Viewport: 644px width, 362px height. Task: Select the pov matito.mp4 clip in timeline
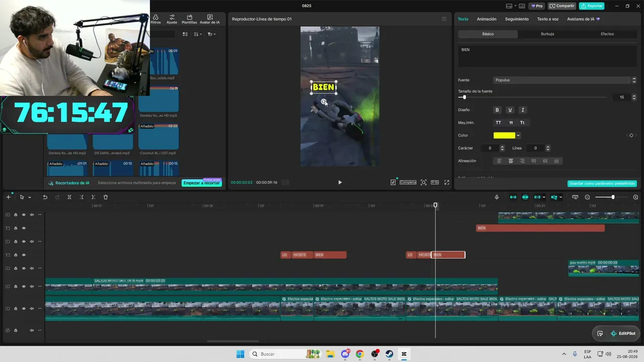coord(604,268)
